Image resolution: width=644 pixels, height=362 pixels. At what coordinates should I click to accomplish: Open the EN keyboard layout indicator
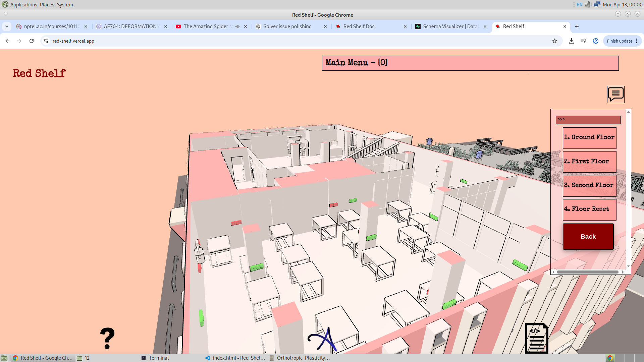point(580,4)
